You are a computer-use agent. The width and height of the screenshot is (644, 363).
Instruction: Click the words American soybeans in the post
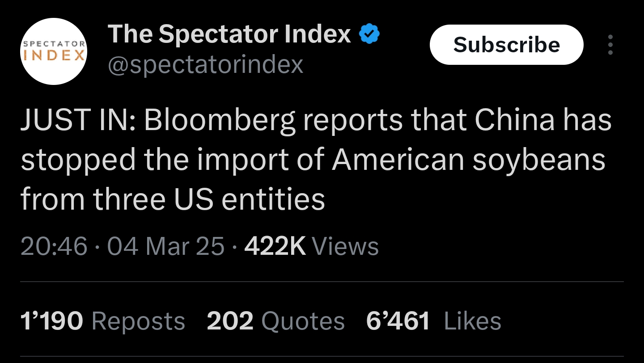pyautogui.click(x=468, y=160)
